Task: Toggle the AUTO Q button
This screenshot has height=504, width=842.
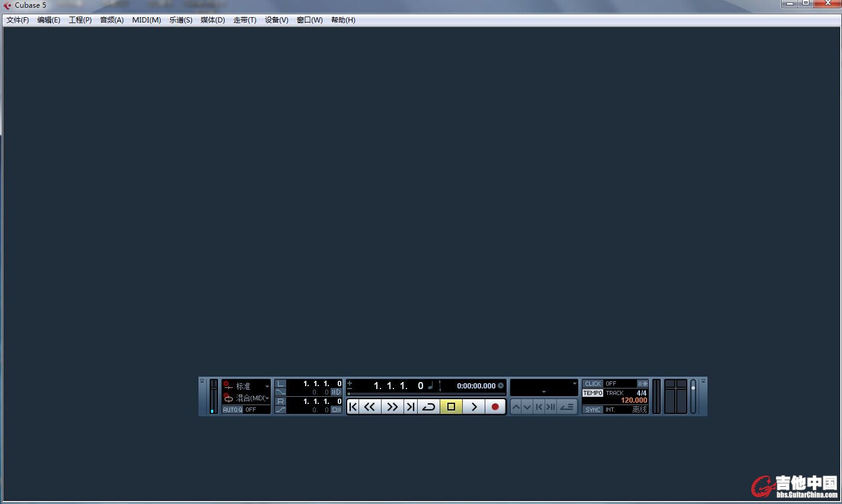Action: tap(232, 410)
